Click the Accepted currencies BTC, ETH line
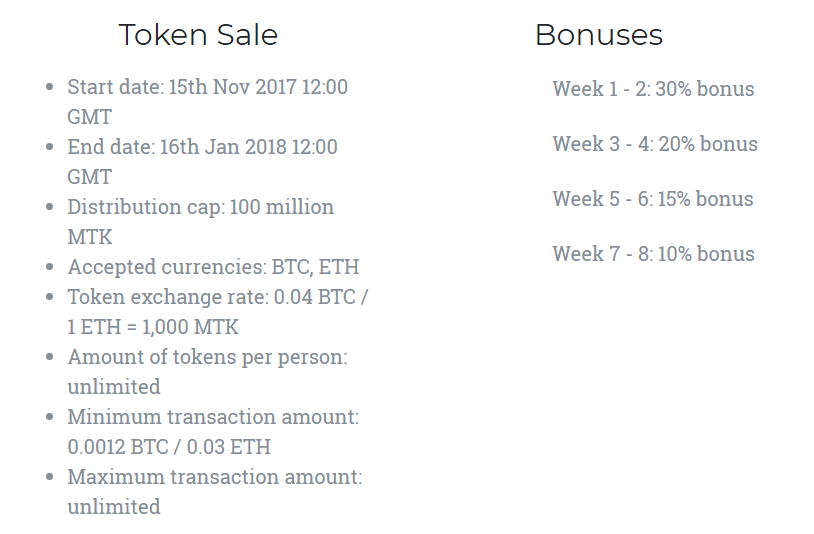This screenshot has height=534, width=814. pyautogui.click(x=213, y=267)
